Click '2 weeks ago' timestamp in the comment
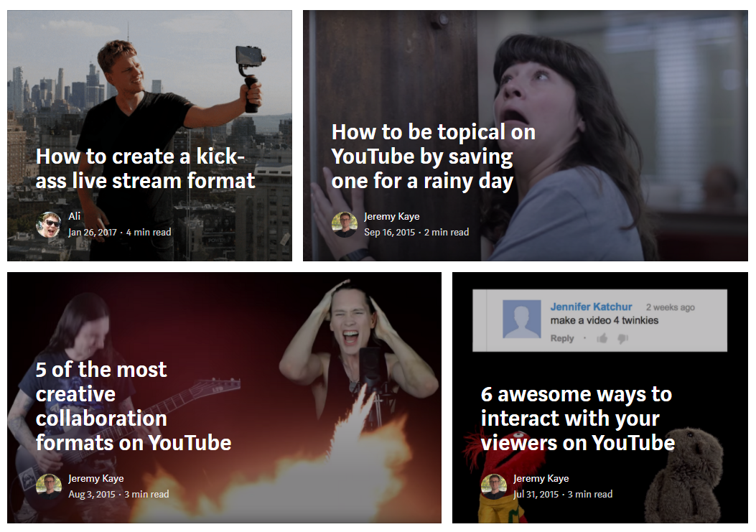 [670, 307]
